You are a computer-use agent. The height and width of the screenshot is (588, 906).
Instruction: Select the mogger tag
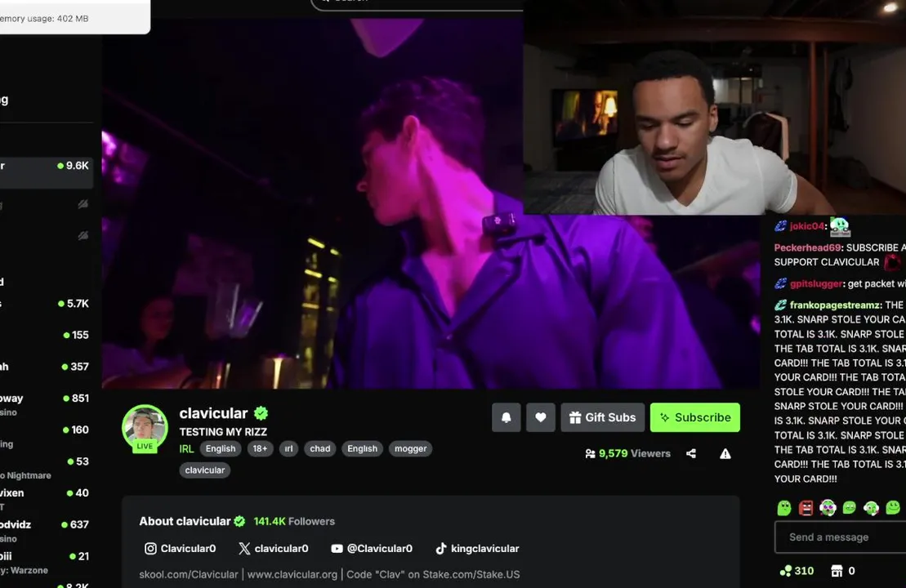(x=410, y=449)
